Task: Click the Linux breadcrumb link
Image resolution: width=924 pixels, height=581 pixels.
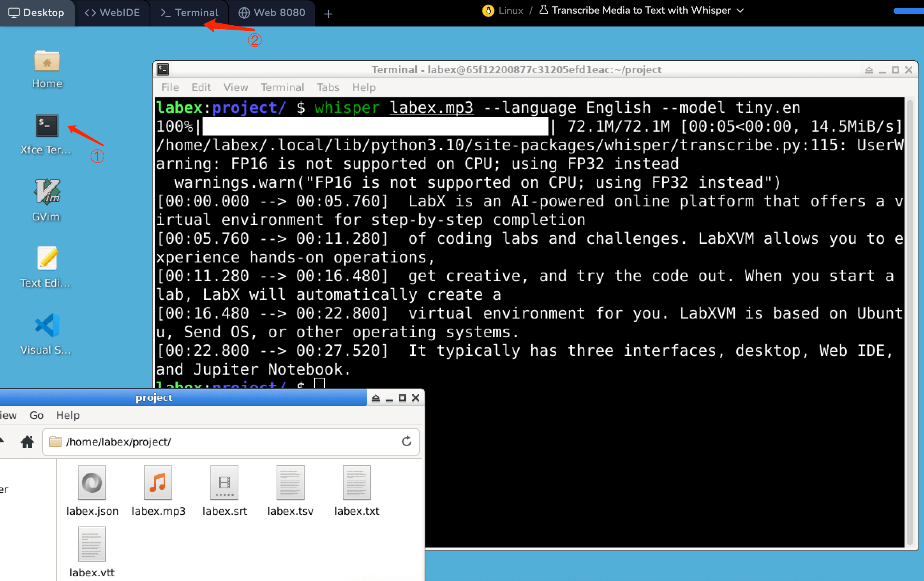Action: [x=510, y=11]
